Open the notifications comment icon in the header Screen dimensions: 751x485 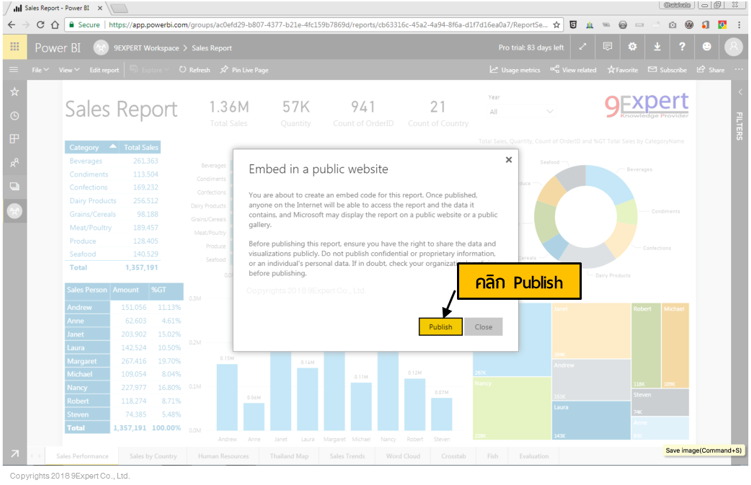point(607,47)
